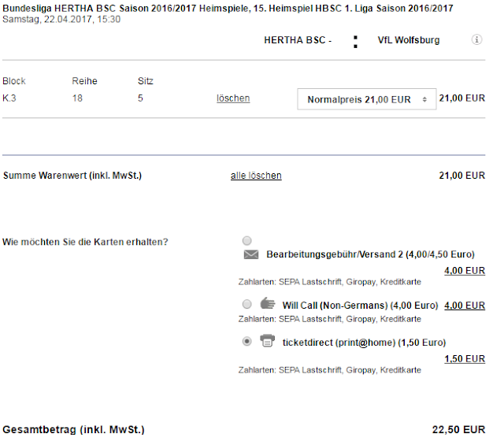Click the 1,50 EUR ticketdirect price link
504x441 pixels.
465,359
